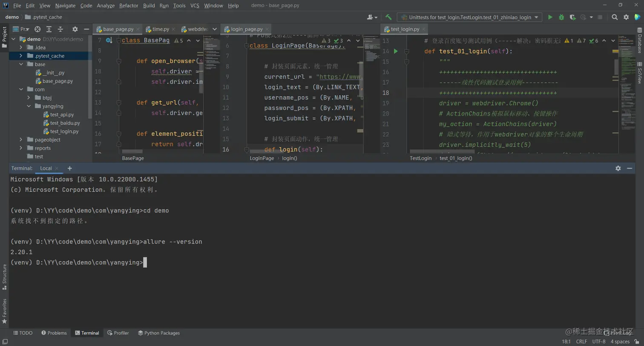Viewport: 644px width, 346px height.
Task: Open IDE Settings via gear icon
Action: point(625,17)
